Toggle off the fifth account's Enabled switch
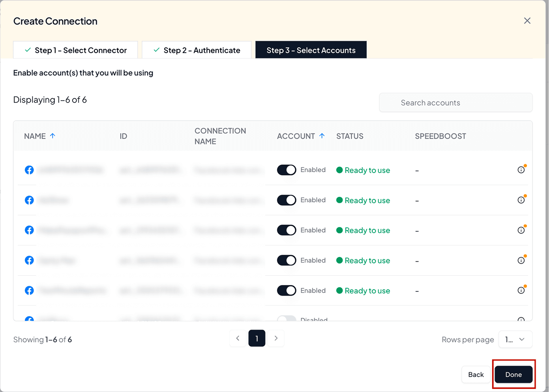 point(287,291)
